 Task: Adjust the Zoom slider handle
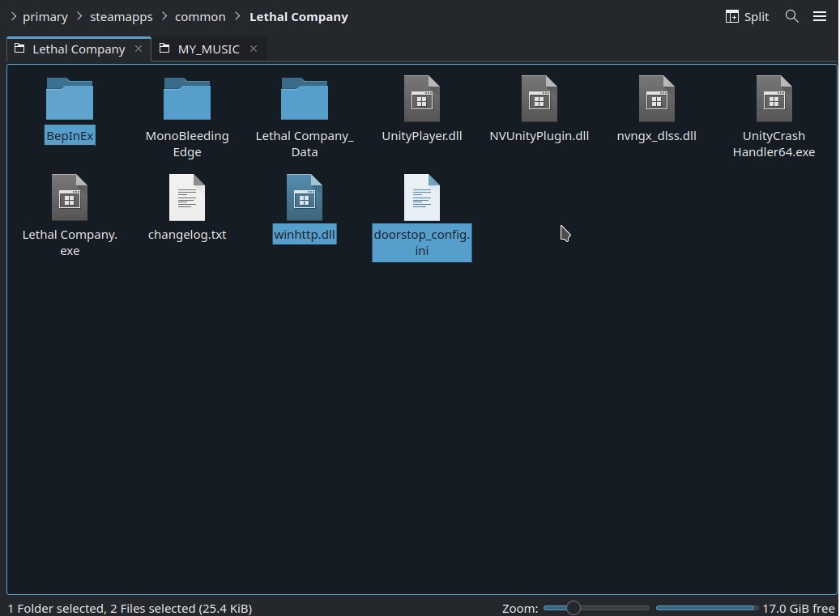point(574,608)
